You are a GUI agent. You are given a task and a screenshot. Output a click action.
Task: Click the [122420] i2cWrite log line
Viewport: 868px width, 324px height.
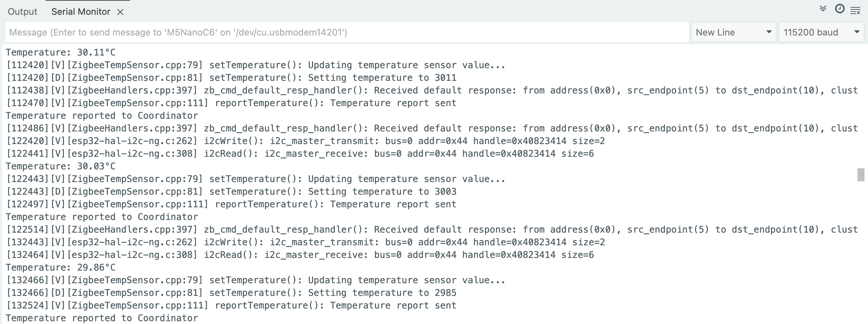[306, 141]
